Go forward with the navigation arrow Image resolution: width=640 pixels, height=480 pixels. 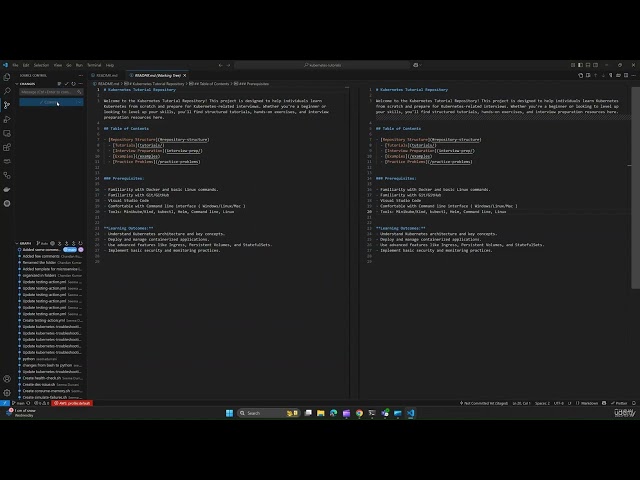click(228, 65)
